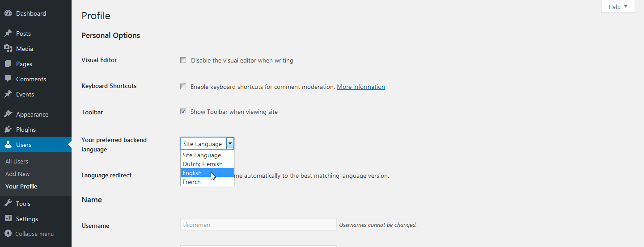Screen dimensions: 644x247
Task: Click the Keyboard Shortcuts label
Action: [109, 86]
